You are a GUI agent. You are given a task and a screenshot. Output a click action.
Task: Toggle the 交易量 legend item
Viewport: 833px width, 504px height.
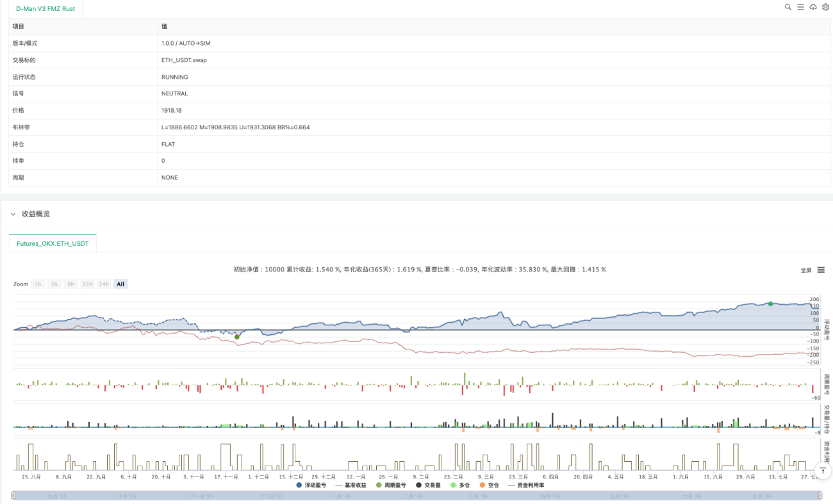429,485
